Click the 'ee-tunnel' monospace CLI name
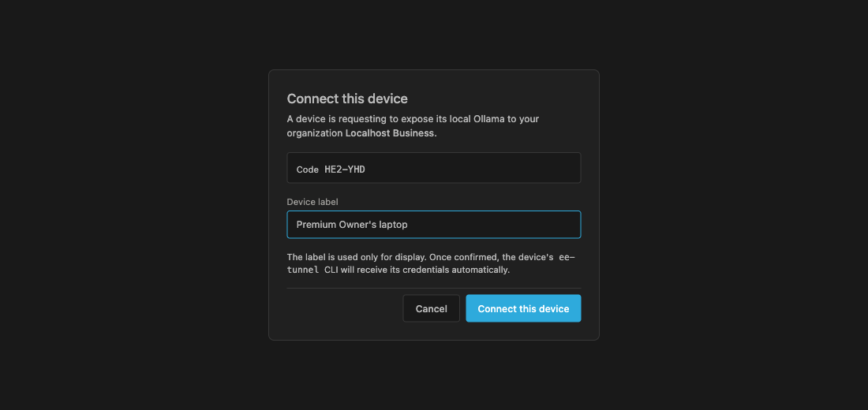This screenshot has width=868, height=410. (x=431, y=264)
